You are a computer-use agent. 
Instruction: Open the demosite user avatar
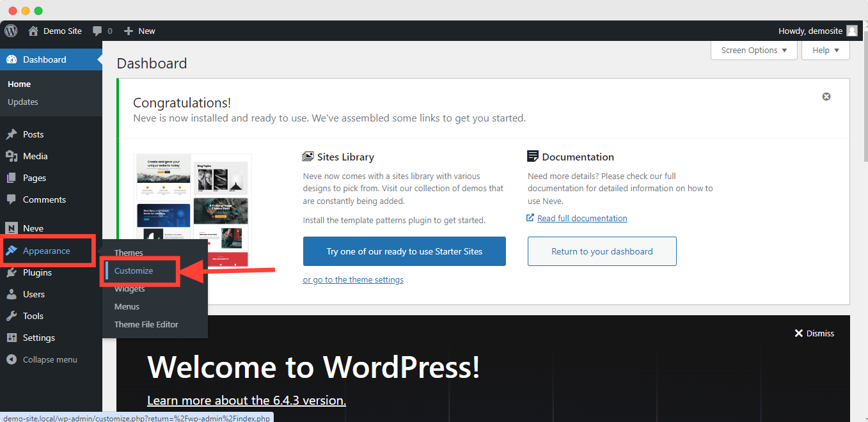point(851,31)
